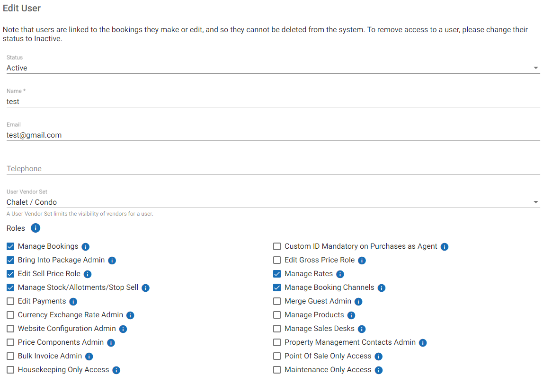Open the Status dropdown

(273, 68)
